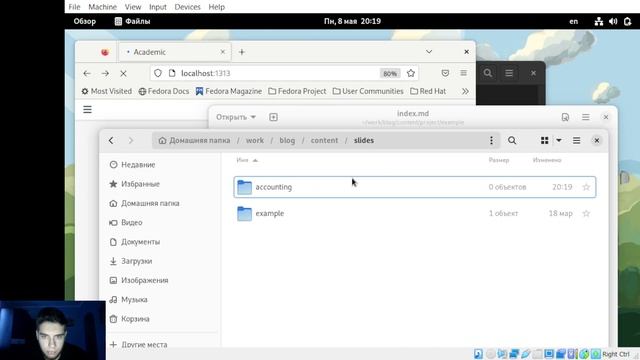List all Firefox tabs chevron

(429, 52)
